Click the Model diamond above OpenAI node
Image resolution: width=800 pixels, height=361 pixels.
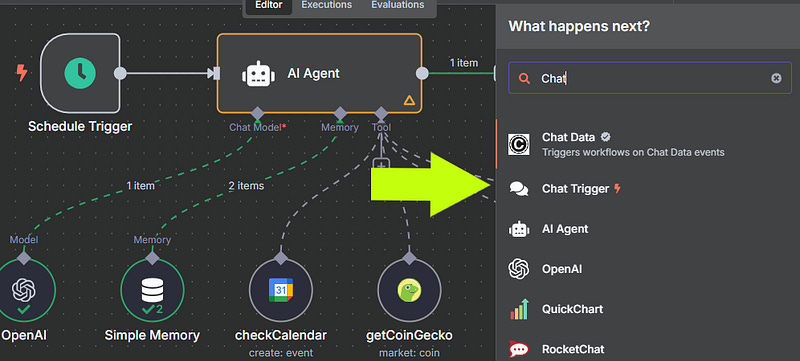click(x=24, y=258)
